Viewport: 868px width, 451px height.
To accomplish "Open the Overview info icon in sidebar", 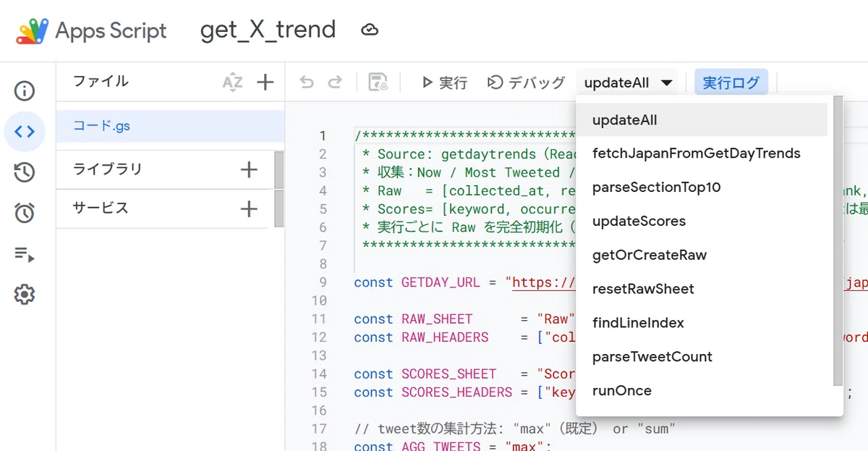I will pos(25,91).
